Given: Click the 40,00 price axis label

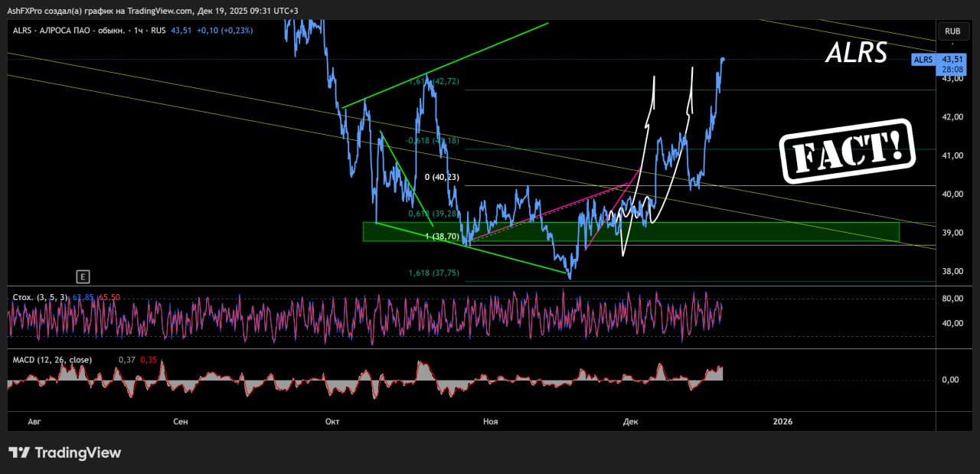Looking at the screenshot, I should click(x=952, y=194).
